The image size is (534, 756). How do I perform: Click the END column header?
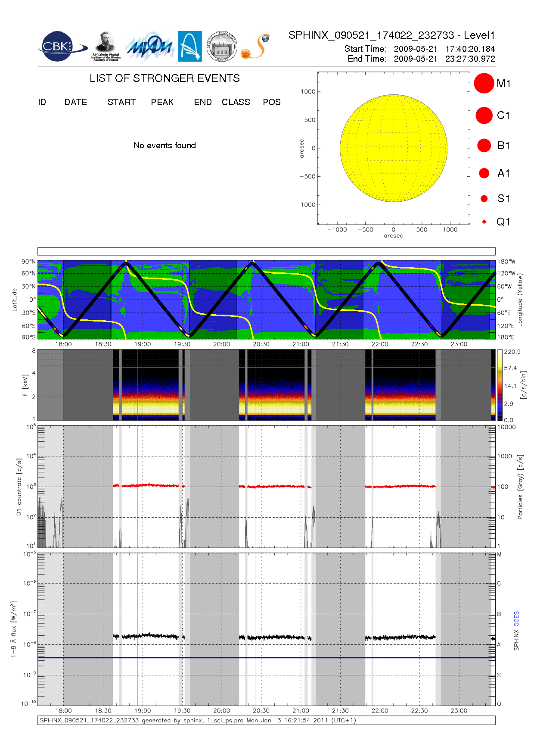[203, 102]
